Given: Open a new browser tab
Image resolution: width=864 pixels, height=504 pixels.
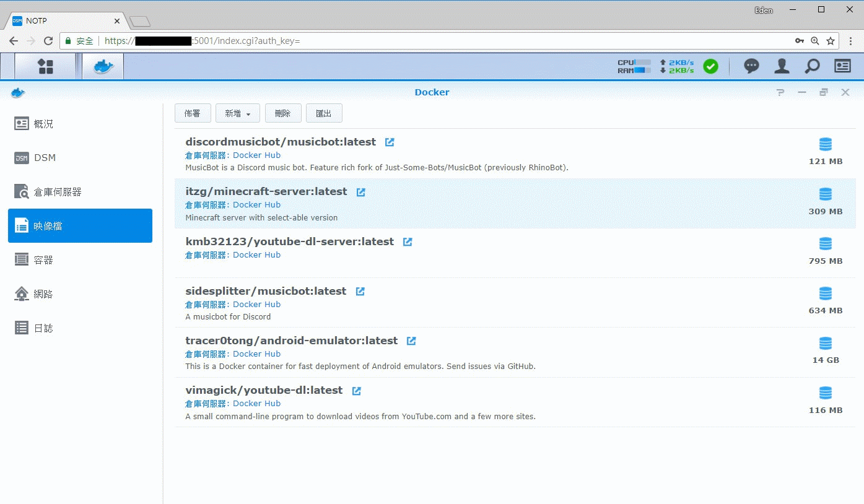Looking at the screenshot, I should [140, 22].
